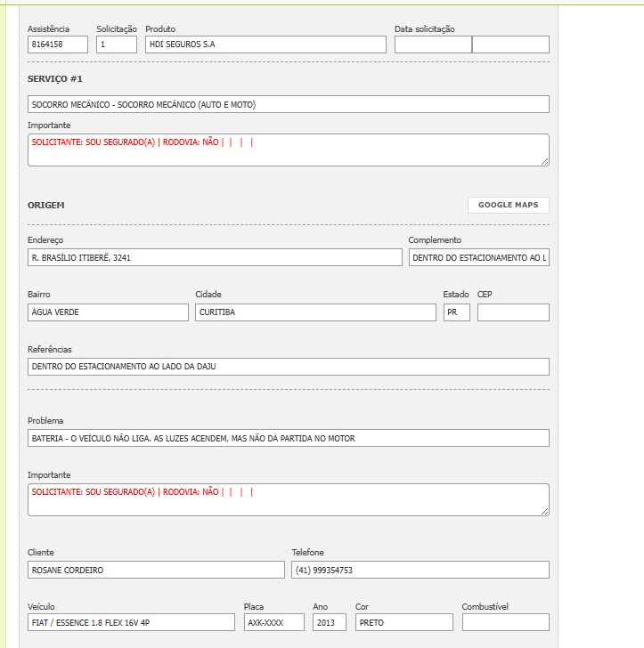This screenshot has width=644, height=648.
Task: Select the Ano field 2013
Action: (x=330, y=622)
